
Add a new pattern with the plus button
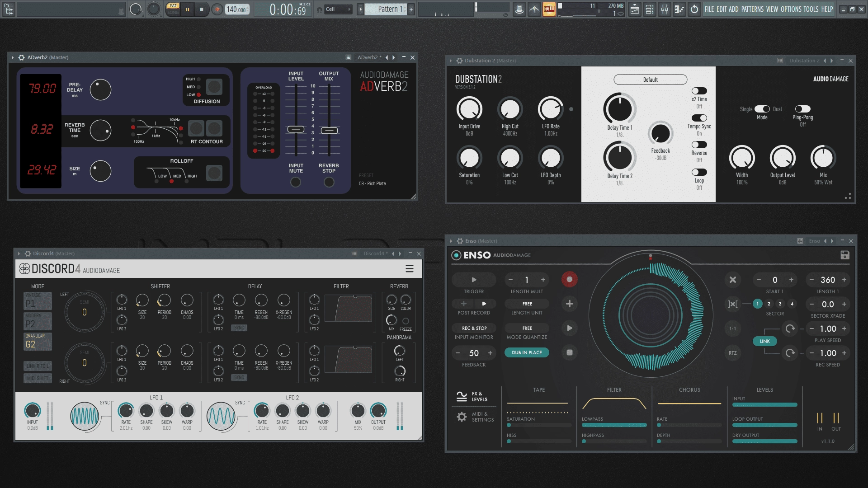[x=411, y=9]
